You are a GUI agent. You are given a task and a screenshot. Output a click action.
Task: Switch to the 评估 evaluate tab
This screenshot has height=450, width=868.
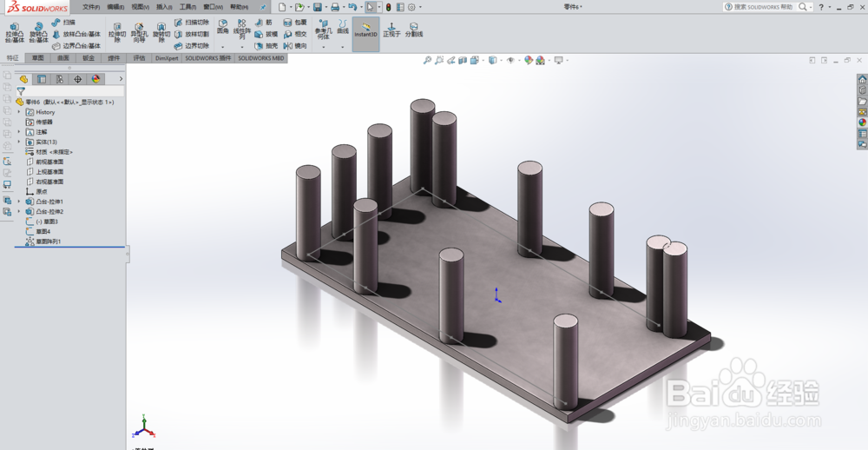tap(139, 57)
